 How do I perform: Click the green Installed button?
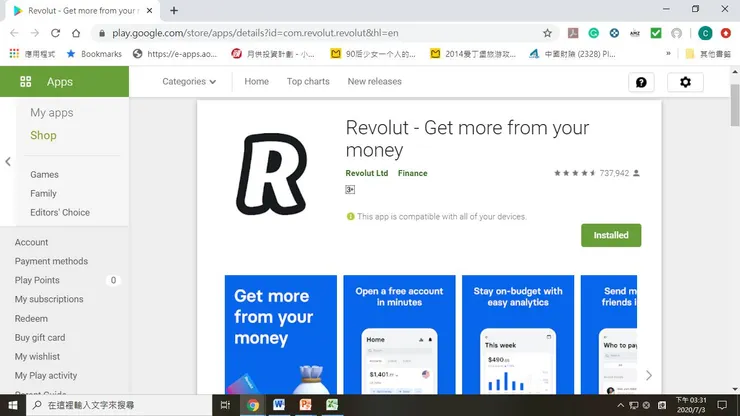pos(611,235)
